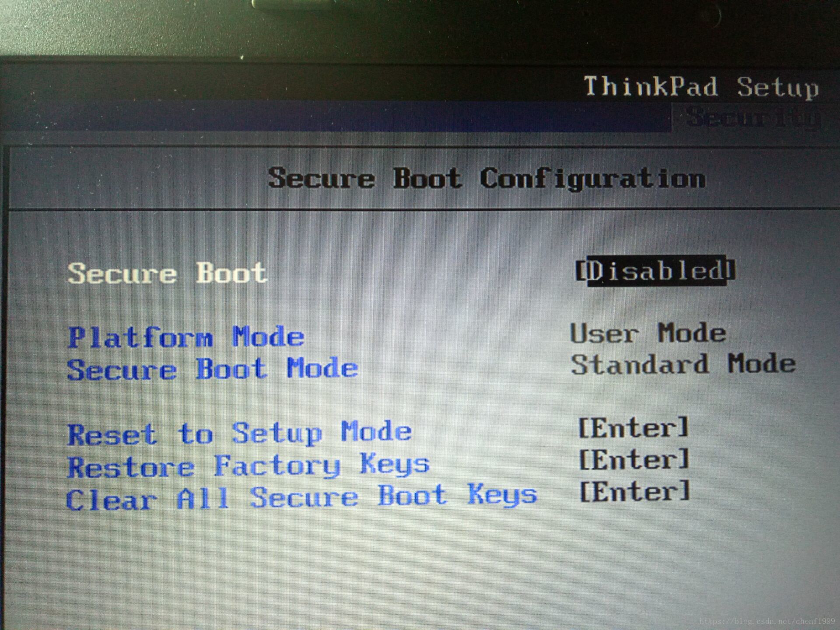Select Restore Factory Keys option

point(248,465)
